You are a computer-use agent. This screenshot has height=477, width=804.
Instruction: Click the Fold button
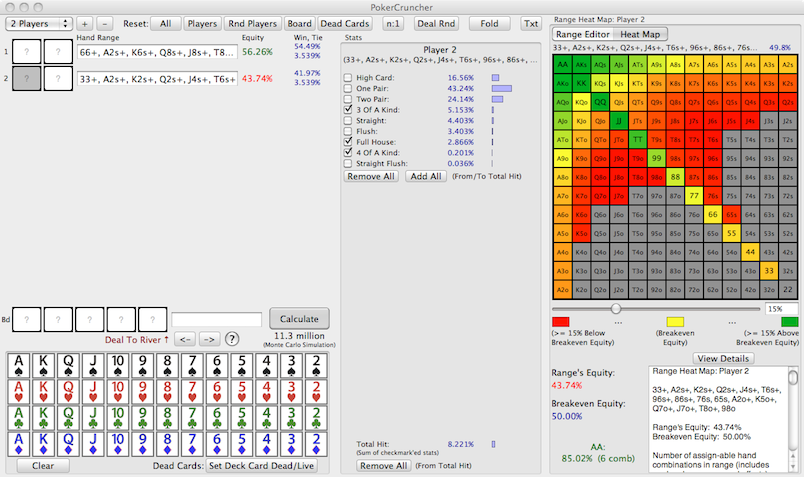489,24
